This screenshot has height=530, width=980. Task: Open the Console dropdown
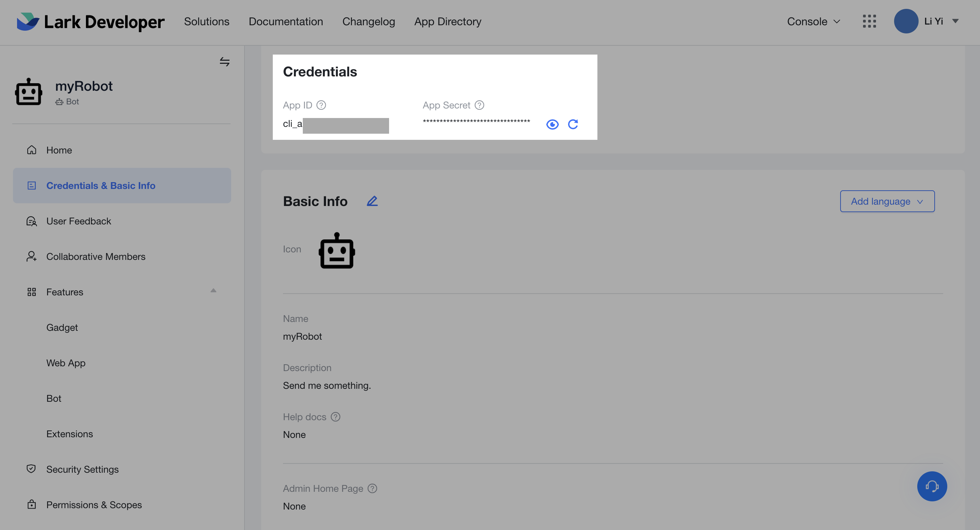pyautogui.click(x=813, y=22)
